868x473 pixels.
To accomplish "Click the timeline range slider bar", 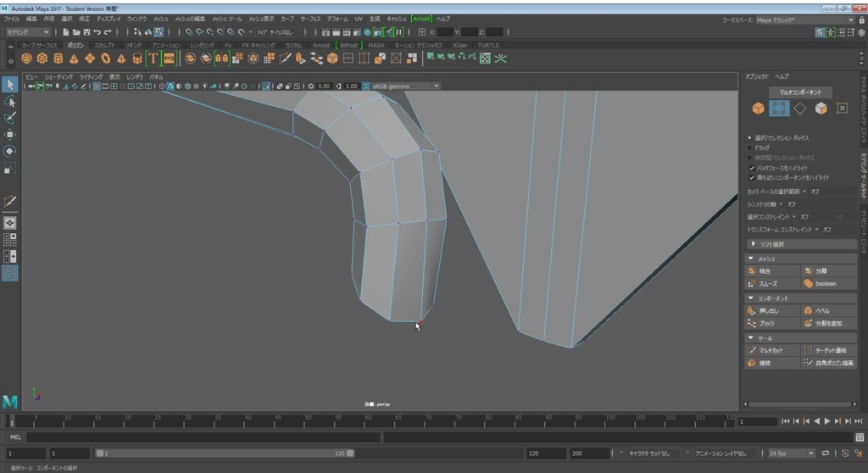I will click(225, 453).
